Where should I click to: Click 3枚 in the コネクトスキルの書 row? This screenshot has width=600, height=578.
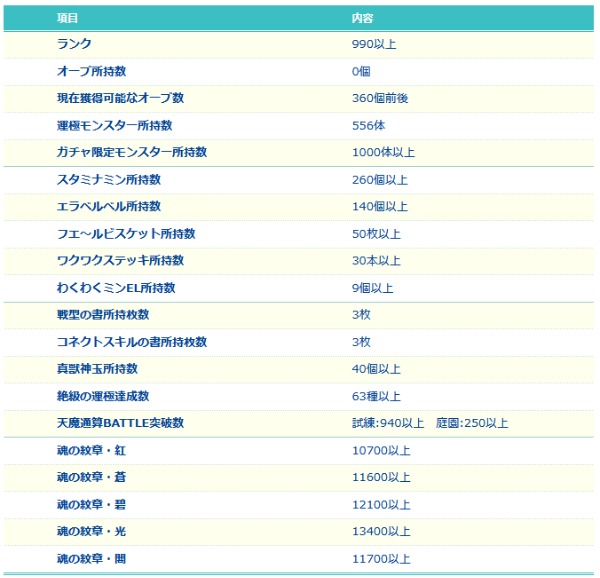pos(361,342)
